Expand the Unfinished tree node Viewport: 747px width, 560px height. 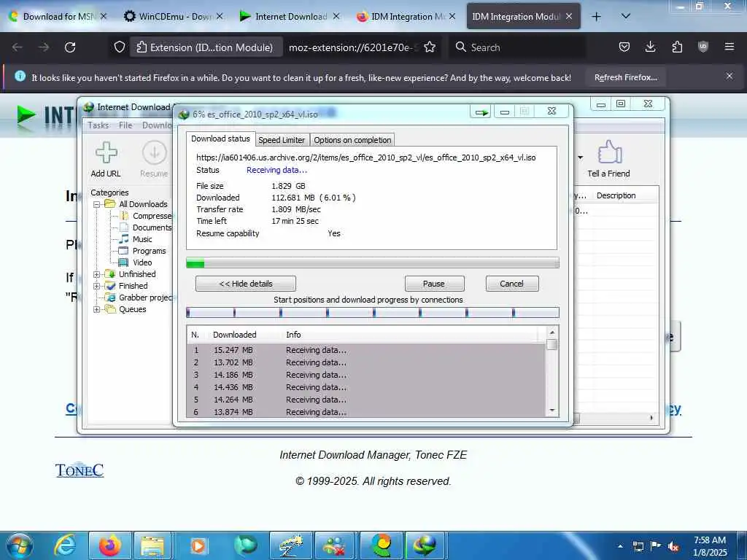coord(97,274)
